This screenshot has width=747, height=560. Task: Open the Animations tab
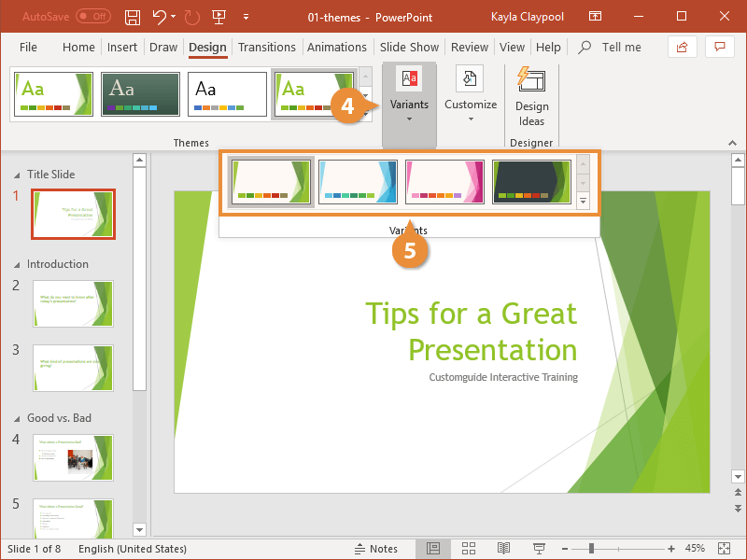pos(337,47)
